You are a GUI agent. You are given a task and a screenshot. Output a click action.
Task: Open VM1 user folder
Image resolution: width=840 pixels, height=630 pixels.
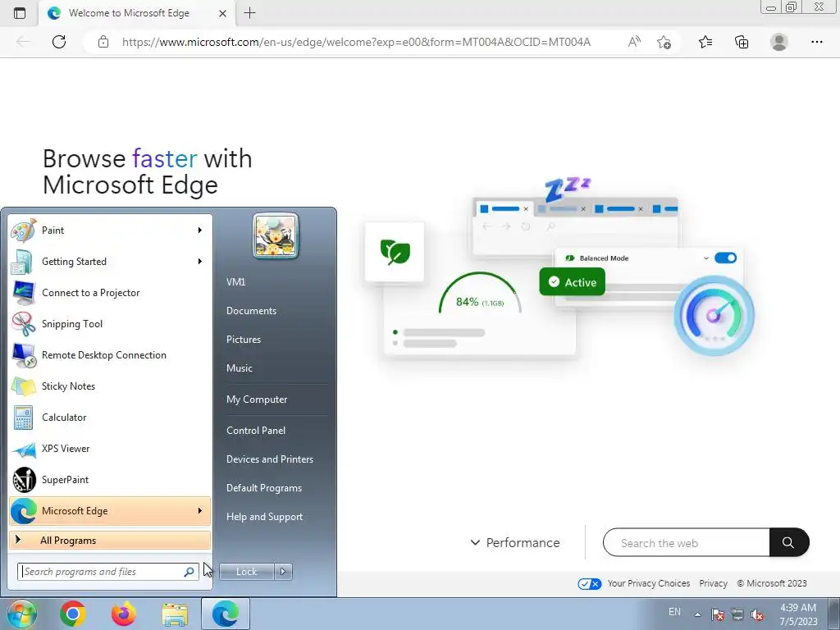235,282
